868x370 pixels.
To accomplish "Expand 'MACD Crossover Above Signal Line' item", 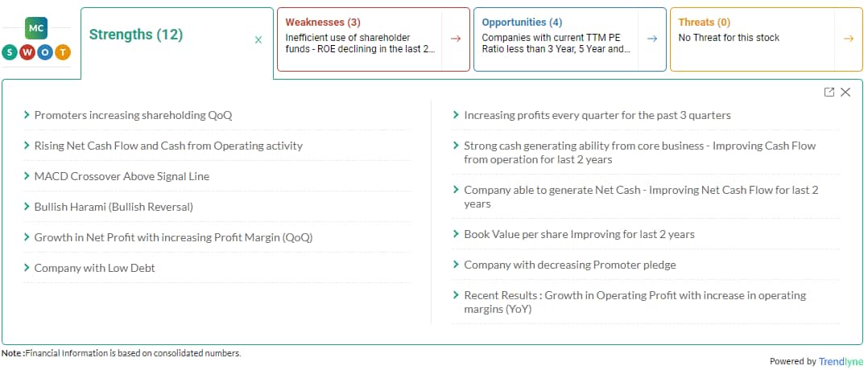I will (x=122, y=176).
